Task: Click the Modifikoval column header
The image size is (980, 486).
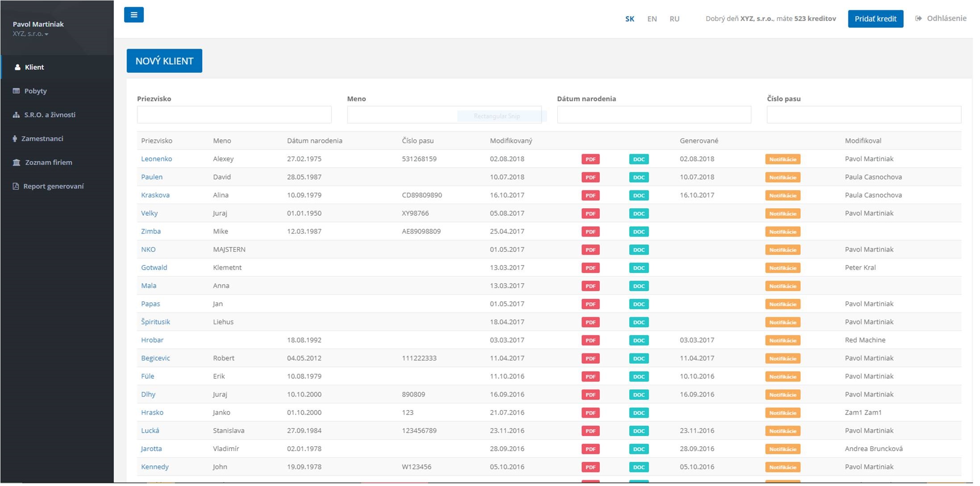Action: pos(863,141)
